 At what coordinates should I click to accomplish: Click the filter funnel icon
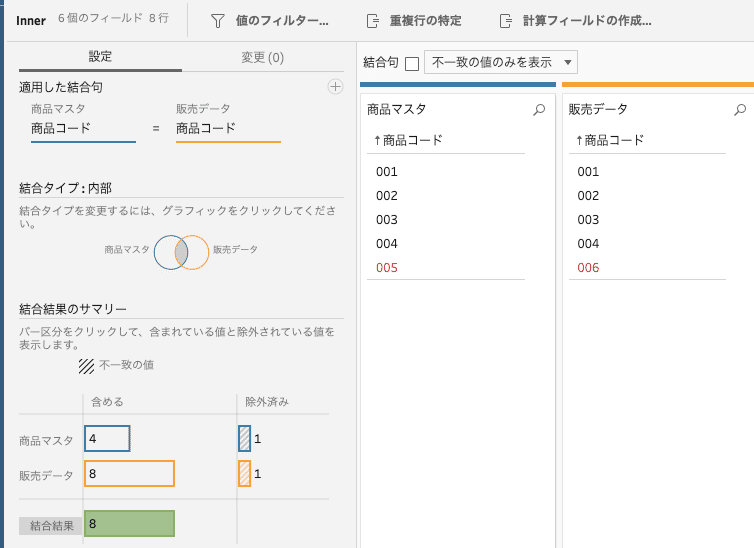point(218,21)
